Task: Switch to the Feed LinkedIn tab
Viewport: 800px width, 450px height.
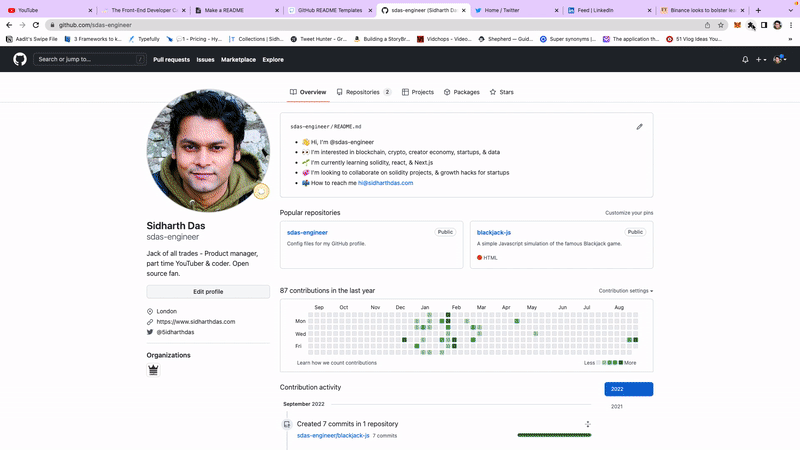Action: (609, 10)
